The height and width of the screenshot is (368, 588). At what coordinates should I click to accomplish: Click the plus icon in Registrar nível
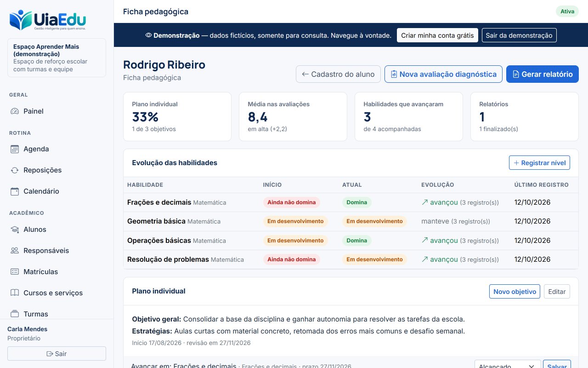[x=516, y=163]
